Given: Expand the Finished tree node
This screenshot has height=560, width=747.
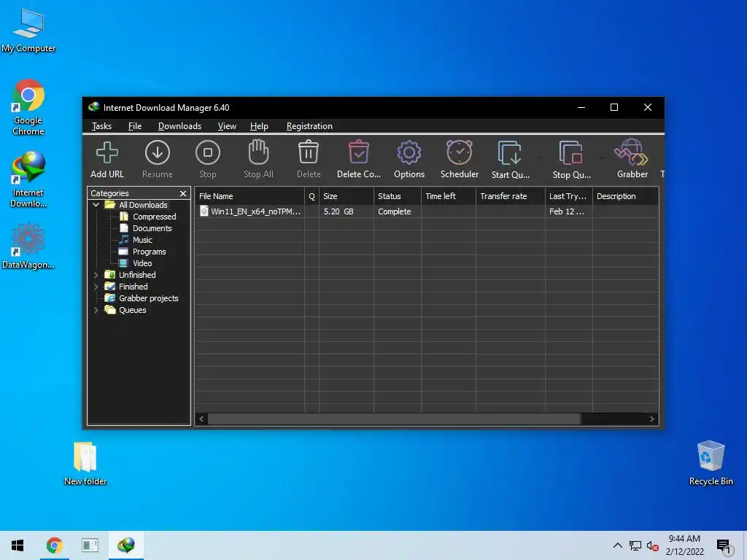Looking at the screenshot, I should (96, 287).
